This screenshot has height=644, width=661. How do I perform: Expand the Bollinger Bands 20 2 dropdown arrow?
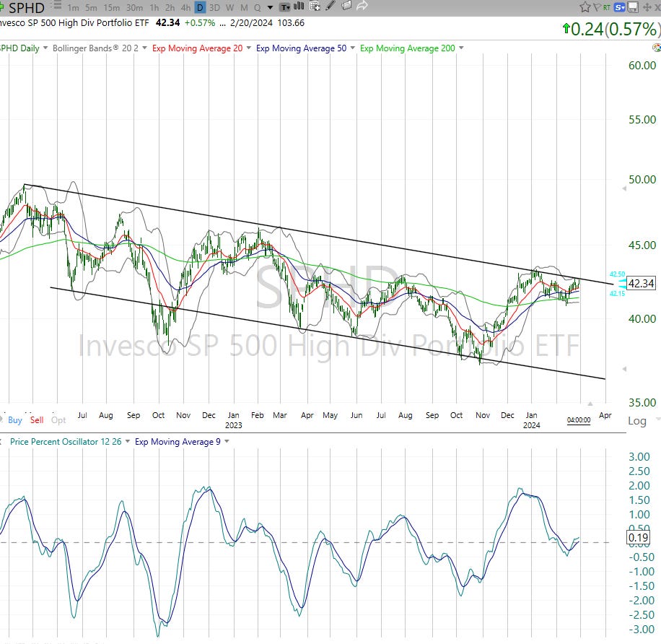(144, 48)
